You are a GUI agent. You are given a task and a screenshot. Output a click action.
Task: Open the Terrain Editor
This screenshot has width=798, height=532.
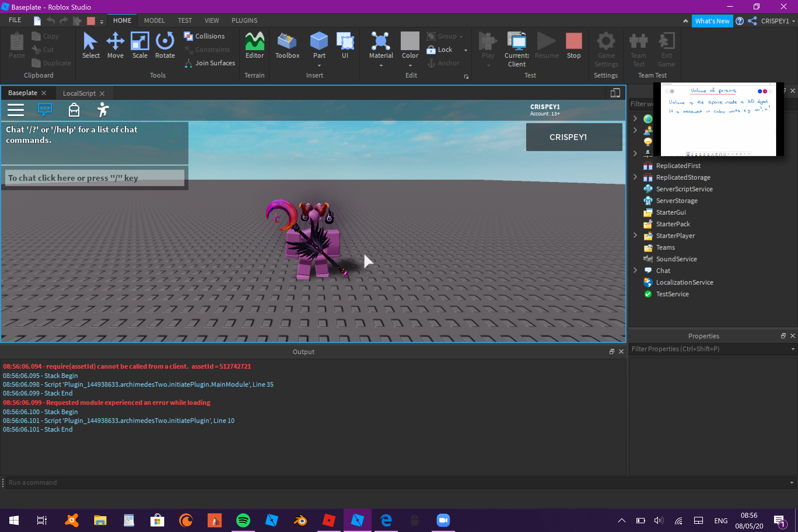(x=254, y=46)
